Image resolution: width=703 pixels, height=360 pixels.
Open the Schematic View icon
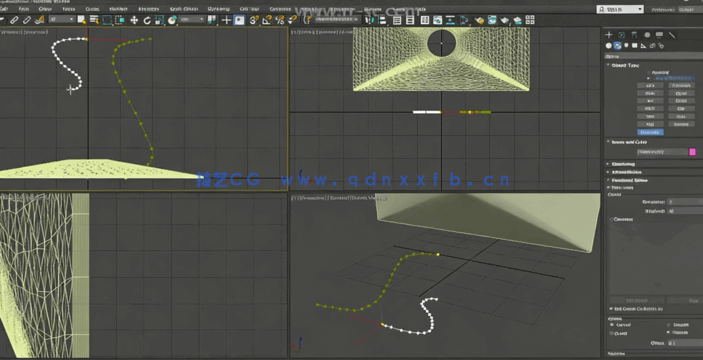coord(451,20)
